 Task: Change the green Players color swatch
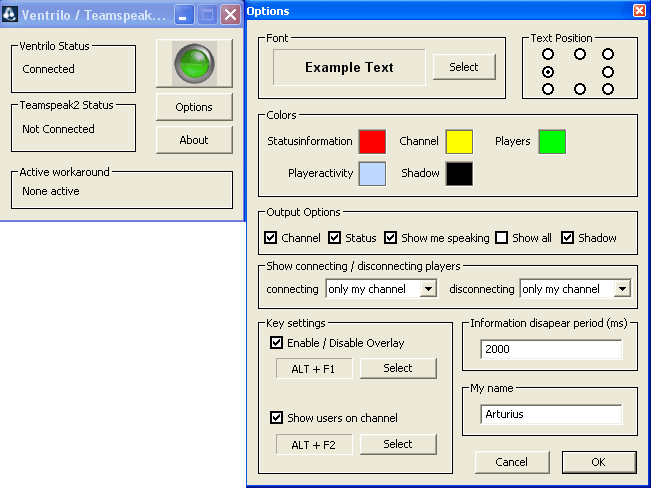(x=552, y=142)
